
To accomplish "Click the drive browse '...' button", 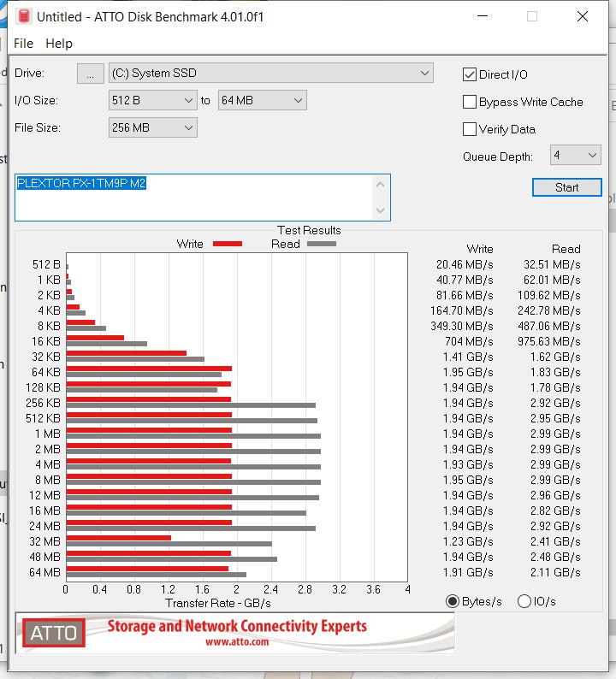I will click(90, 74).
